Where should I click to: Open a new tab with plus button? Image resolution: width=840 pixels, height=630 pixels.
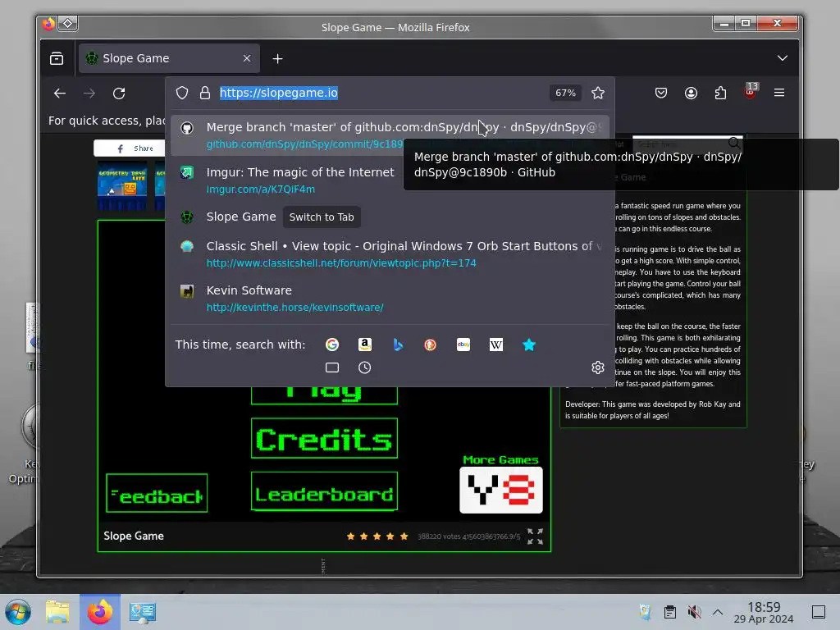pos(277,58)
